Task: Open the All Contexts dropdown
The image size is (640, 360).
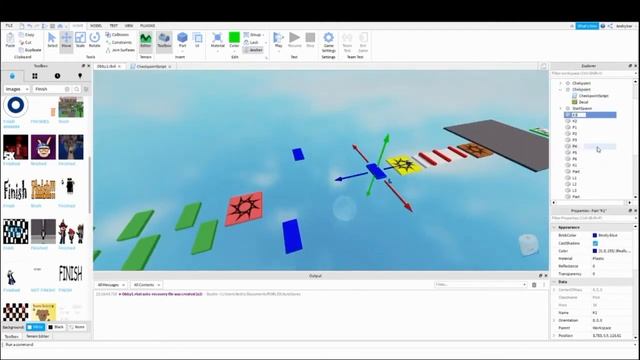Action: click(x=146, y=284)
